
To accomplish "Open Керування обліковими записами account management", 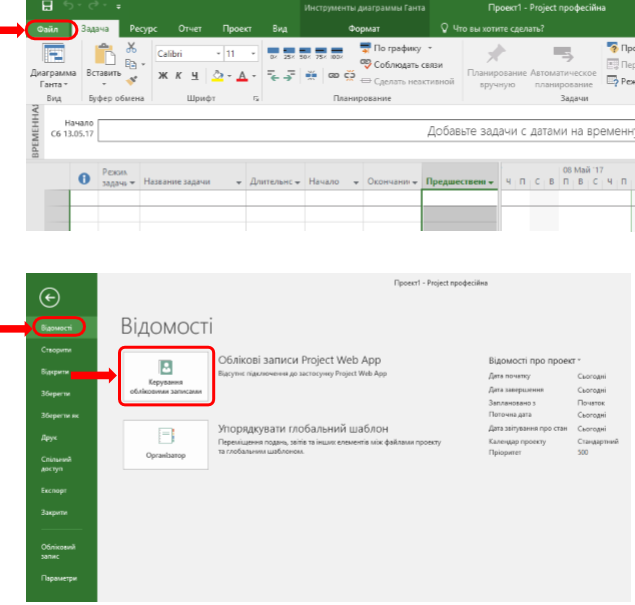I will click(166, 376).
